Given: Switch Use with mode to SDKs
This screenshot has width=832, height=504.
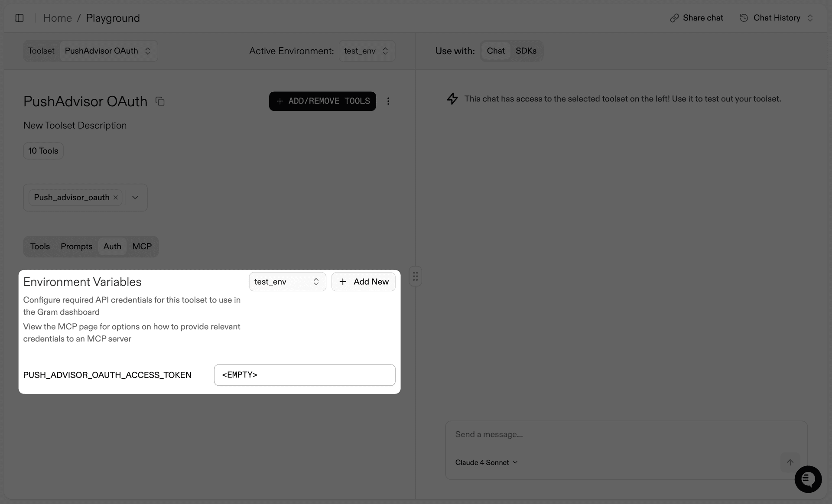Looking at the screenshot, I should [x=526, y=51].
